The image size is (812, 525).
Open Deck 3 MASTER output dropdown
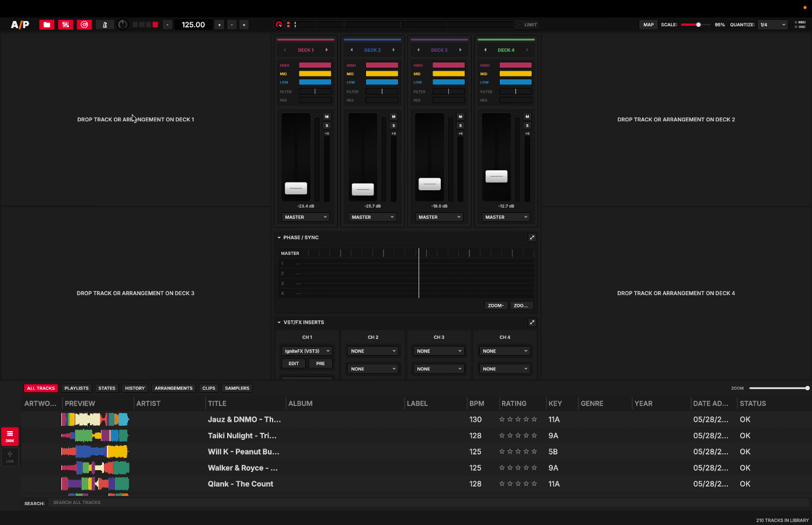point(439,217)
